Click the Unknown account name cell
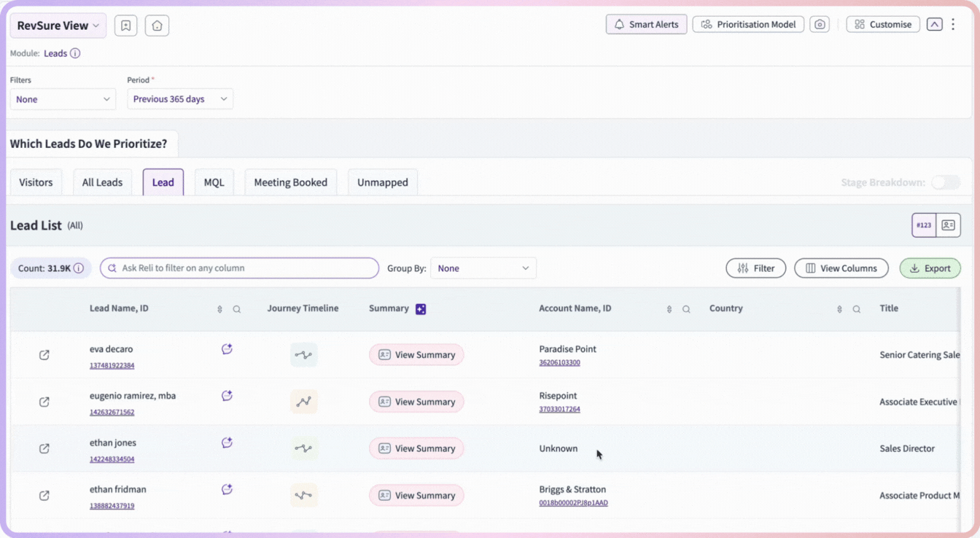This screenshot has width=980, height=538. click(x=559, y=448)
